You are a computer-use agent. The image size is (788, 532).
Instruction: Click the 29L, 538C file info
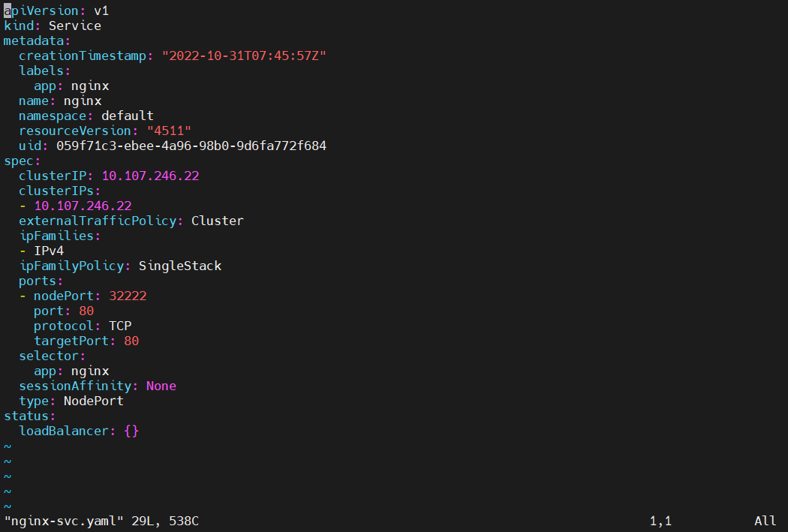click(x=165, y=521)
